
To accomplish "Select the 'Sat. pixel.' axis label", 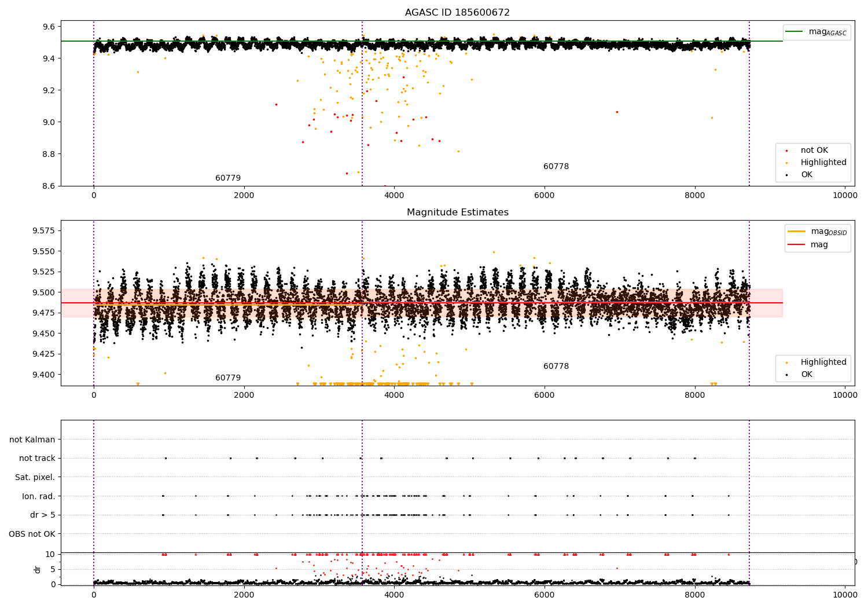I will point(35,478).
